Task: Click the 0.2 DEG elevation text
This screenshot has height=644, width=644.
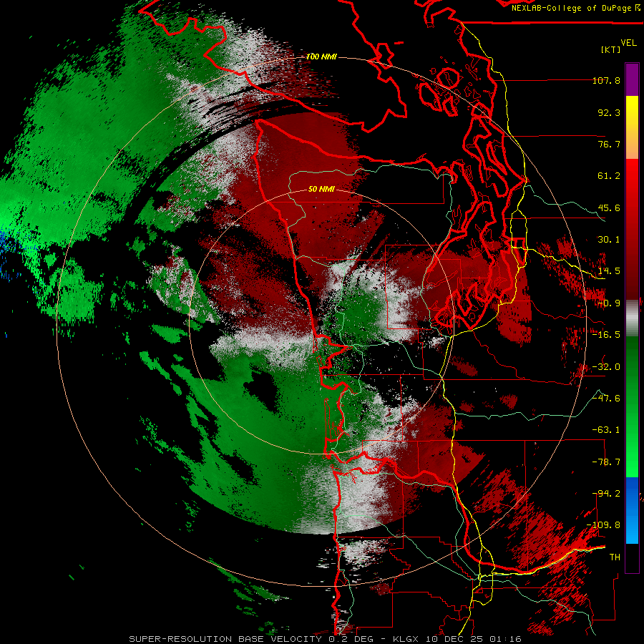Action: pyautogui.click(x=351, y=639)
